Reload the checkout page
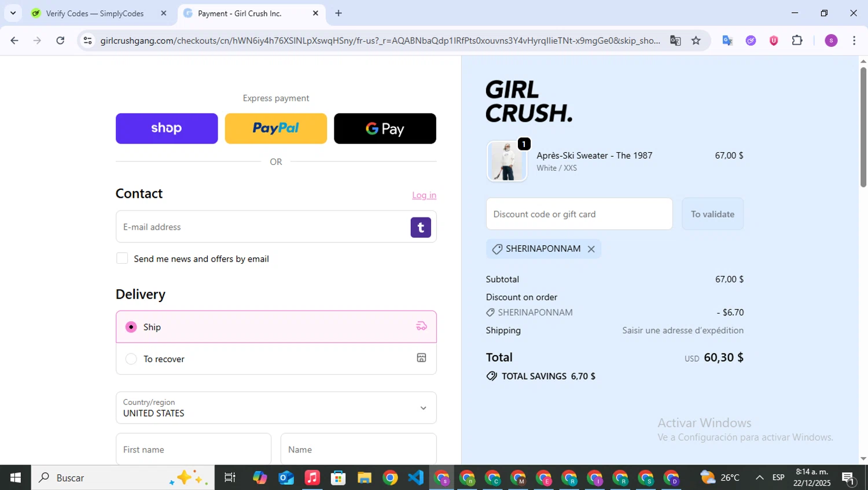868x490 pixels. [x=60, y=40]
